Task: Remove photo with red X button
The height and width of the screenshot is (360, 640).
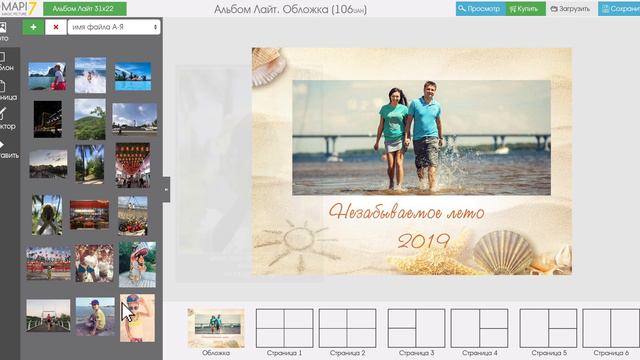Action: (x=56, y=27)
